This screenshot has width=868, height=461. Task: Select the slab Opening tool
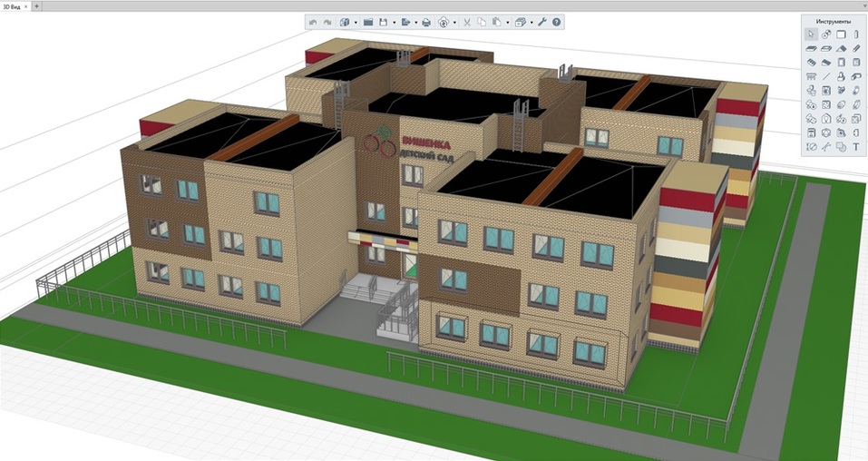tap(826, 49)
